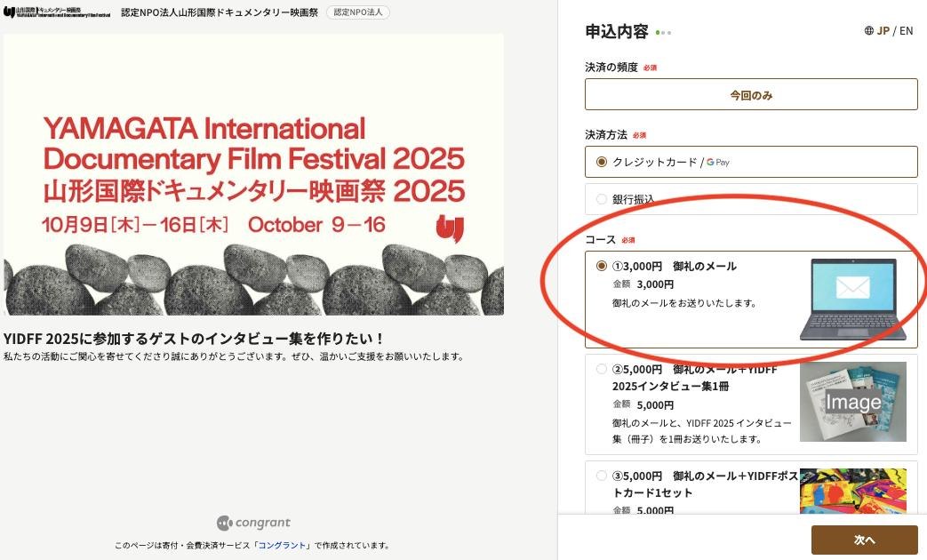
Task: Click the laptop email course image
Action: pos(852,300)
